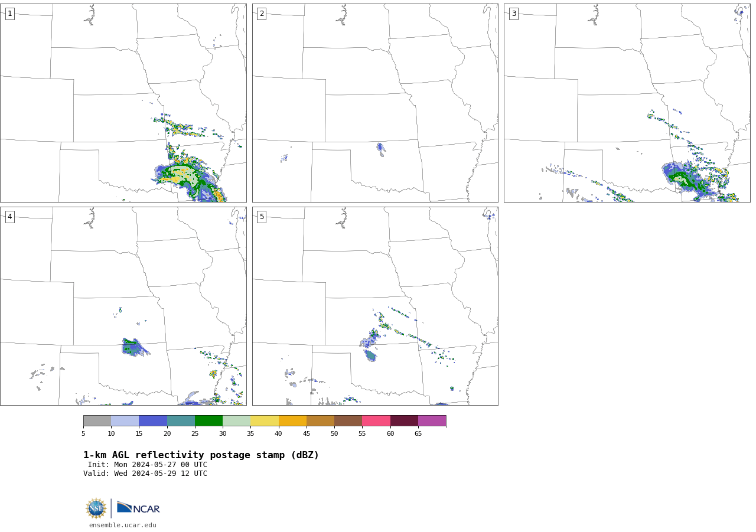Click the tan 45-50 dBZ swatch
This screenshot has height=532, width=756.
[x=320, y=421]
